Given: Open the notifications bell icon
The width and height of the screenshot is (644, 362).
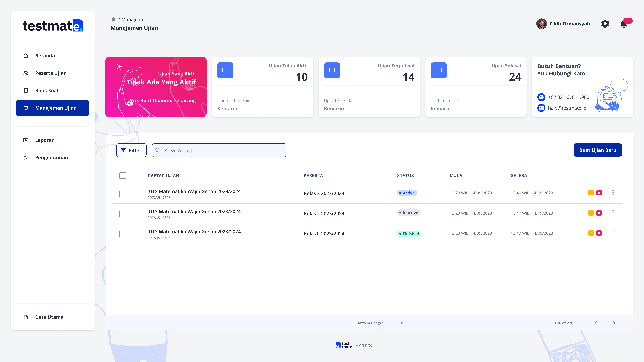Looking at the screenshot, I should click(x=624, y=24).
